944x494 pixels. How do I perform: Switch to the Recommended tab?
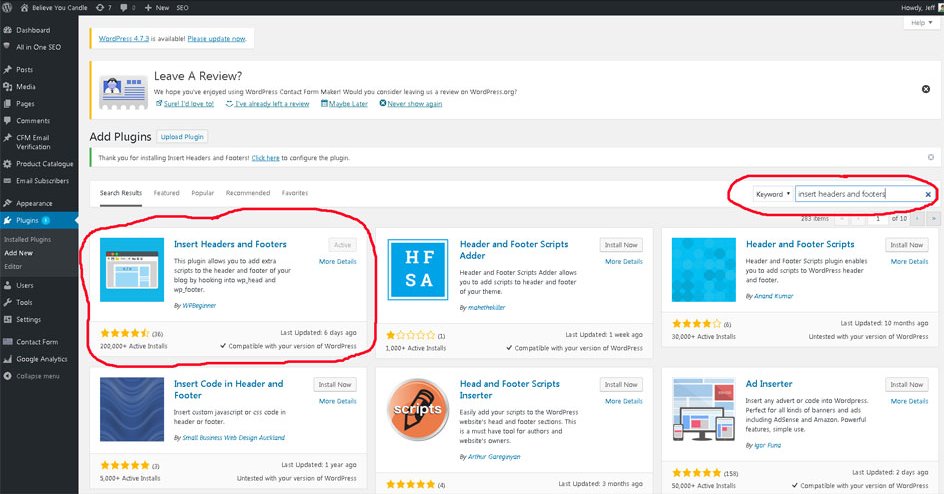[x=248, y=193]
